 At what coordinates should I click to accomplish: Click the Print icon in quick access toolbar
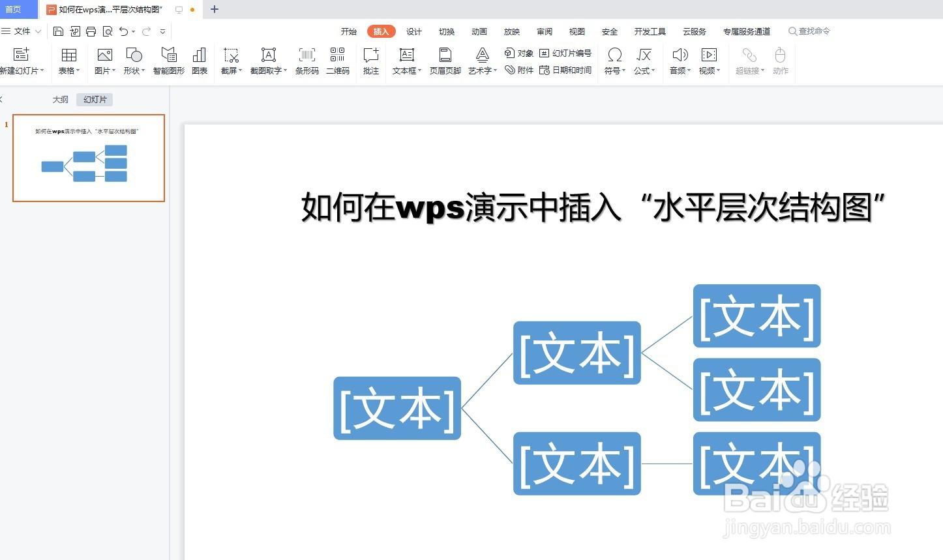[x=91, y=31]
